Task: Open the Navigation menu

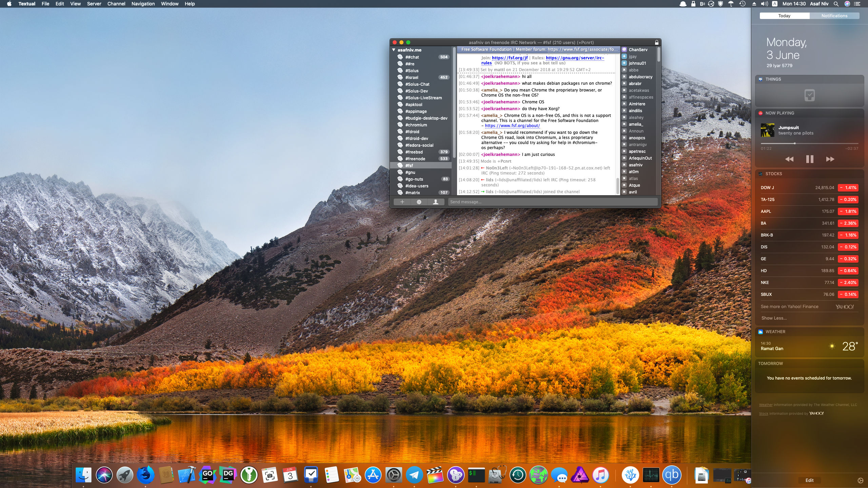Action: click(143, 4)
